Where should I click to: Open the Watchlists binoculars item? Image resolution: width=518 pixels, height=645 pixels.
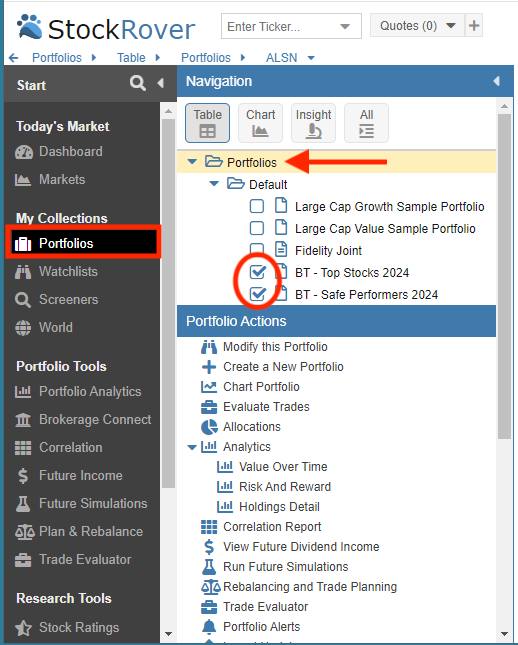(x=23, y=272)
